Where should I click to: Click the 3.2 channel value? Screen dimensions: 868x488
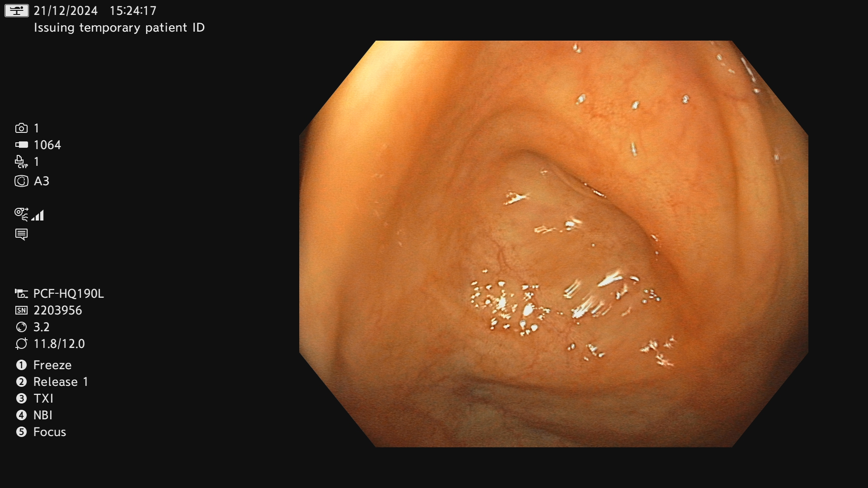click(42, 327)
